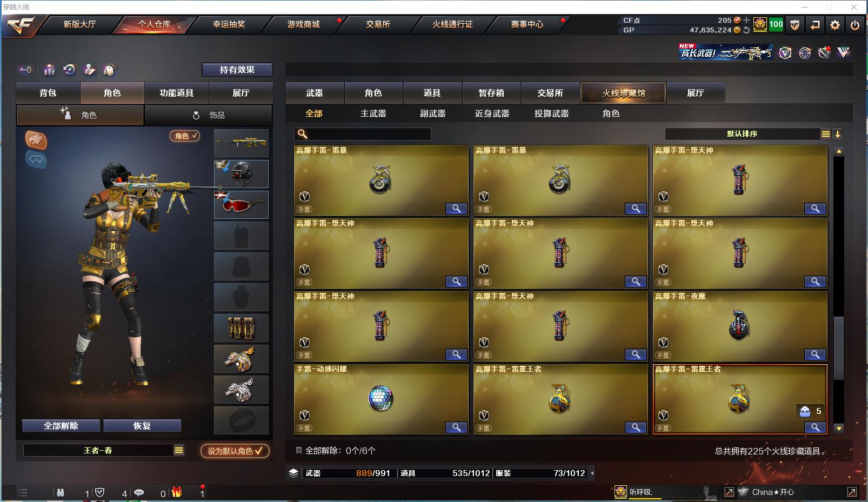Click the item list vertical scrollbar thumb
Viewport: 868px width, 502px height.
[839, 348]
